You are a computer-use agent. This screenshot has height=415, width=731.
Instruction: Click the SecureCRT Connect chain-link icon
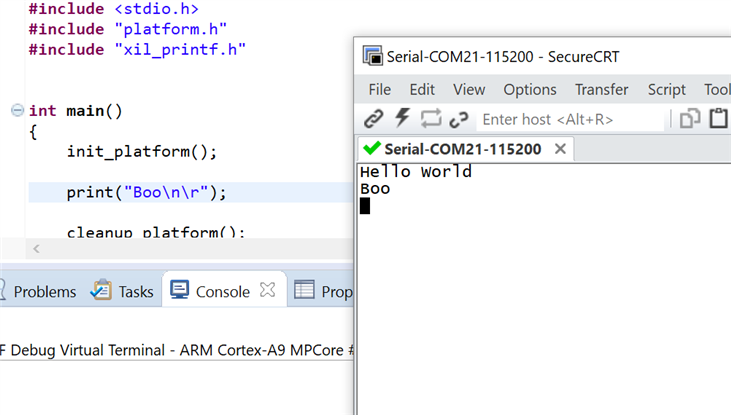click(373, 119)
